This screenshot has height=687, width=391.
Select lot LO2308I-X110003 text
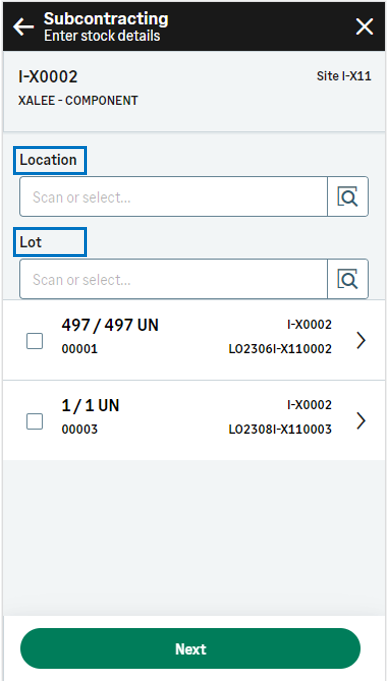point(280,429)
